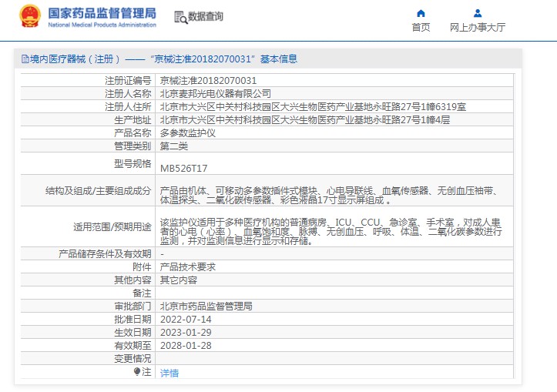Click the 生效日期 label

(x=133, y=333)
